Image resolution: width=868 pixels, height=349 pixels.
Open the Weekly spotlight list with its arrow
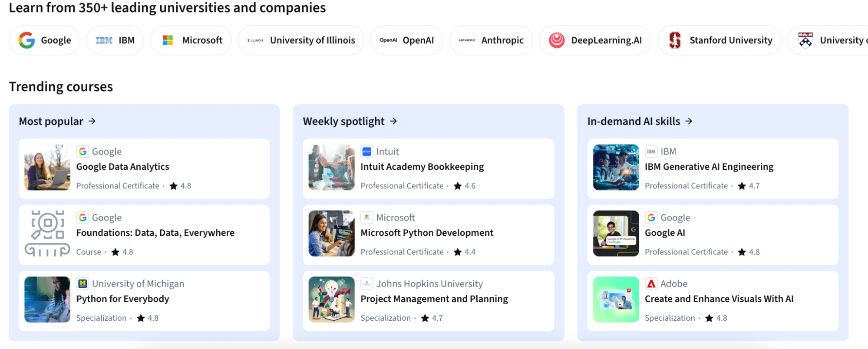point(393,122)
